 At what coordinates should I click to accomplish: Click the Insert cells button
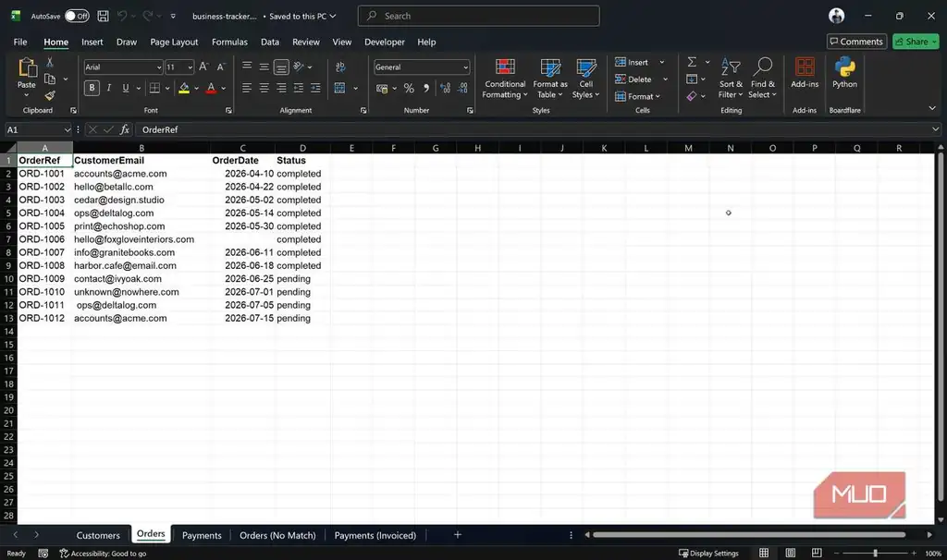pyautogui.click(x=632, y=62)
